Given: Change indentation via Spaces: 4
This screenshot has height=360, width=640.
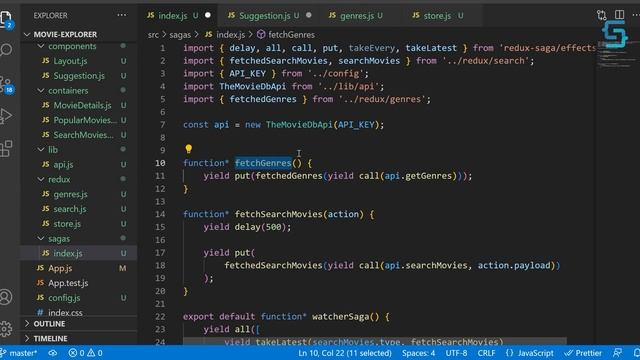Looking at the screenshot, I should click(x=418, y=353).
